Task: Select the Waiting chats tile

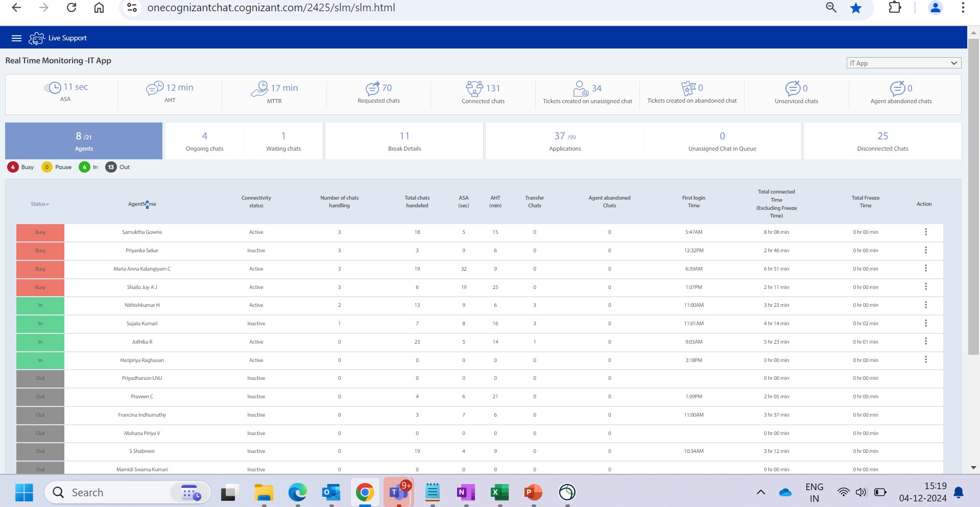Action: tap(283, 141)
